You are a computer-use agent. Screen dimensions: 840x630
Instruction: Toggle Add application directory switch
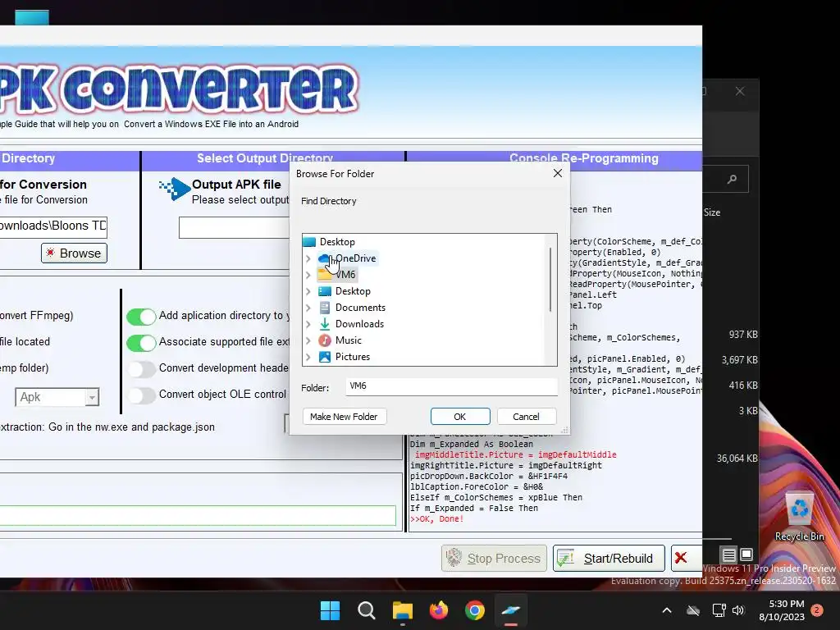pyautogui.click(x=141, y=317)
